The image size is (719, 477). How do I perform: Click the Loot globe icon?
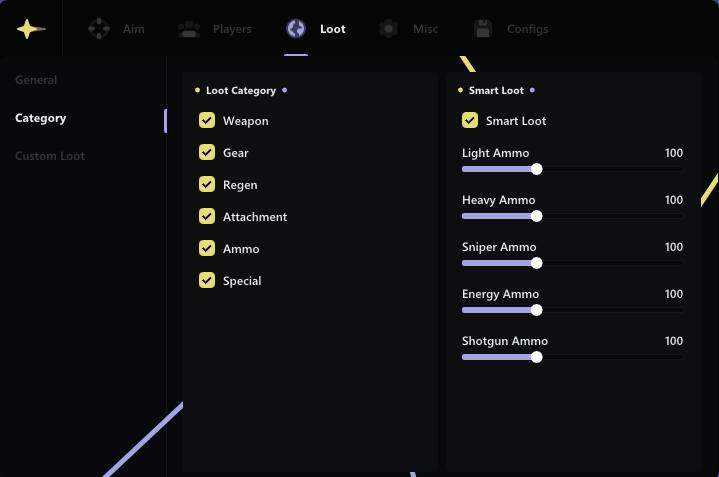(x=296, y=28)
